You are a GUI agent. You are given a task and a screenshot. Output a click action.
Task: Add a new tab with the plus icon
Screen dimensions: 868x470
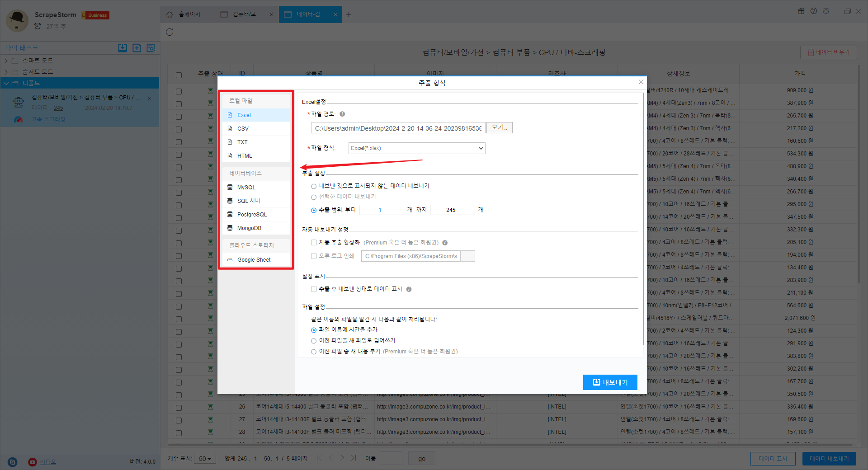click(349, 14)
